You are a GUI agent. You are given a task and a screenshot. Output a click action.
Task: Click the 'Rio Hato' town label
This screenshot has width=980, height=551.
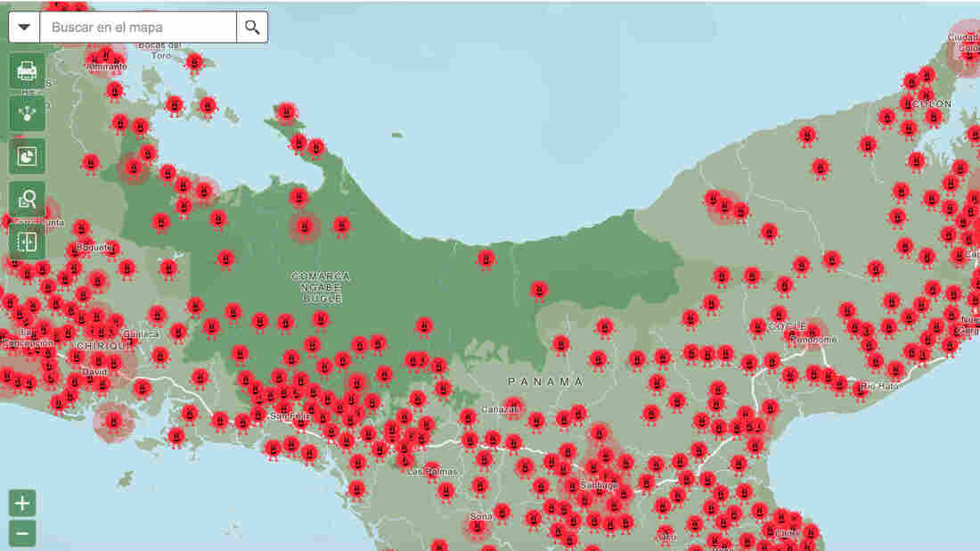879,387
